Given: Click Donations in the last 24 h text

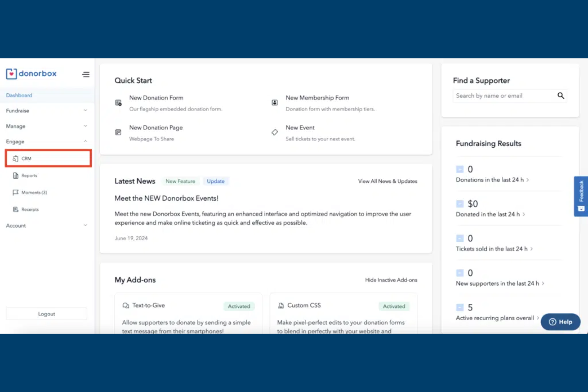Looking at the screenshot, I should 490,180.
